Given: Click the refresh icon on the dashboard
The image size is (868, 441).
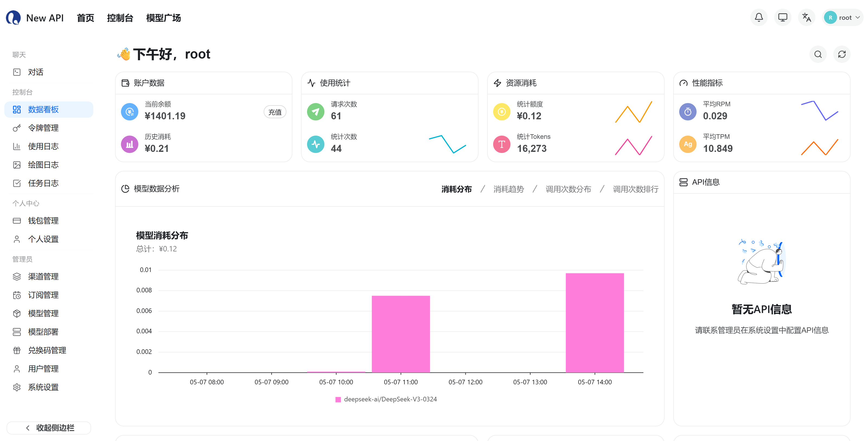Looking at the screenshot, I should [842, 54].
